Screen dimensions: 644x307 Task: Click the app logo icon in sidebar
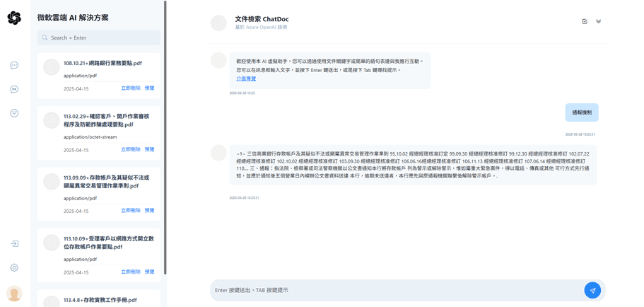click(14, 18)
